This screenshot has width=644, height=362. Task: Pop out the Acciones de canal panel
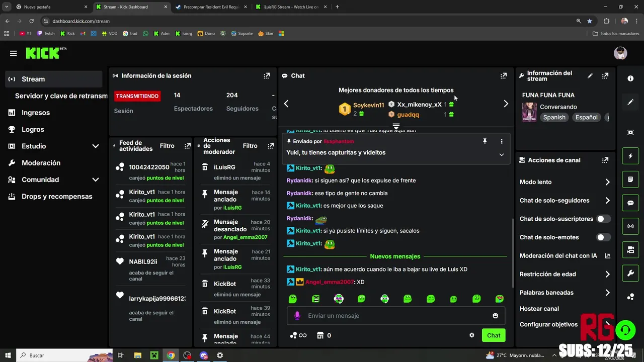605,160
